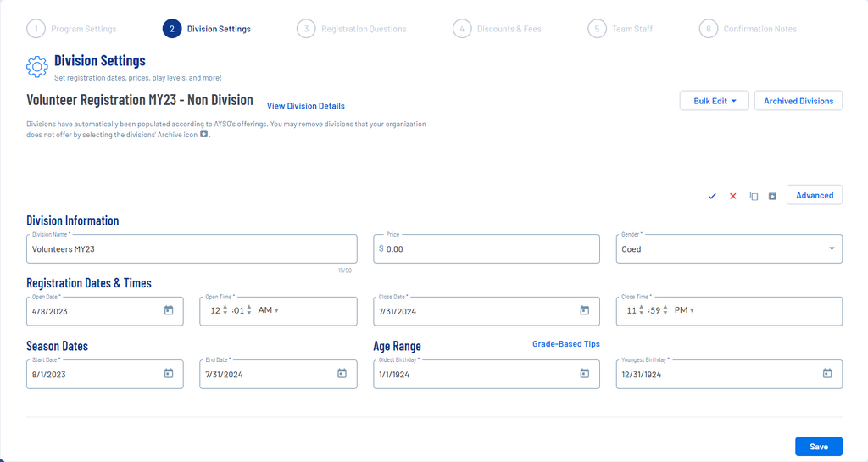Open the Bulk Edit dropdown

714,101
